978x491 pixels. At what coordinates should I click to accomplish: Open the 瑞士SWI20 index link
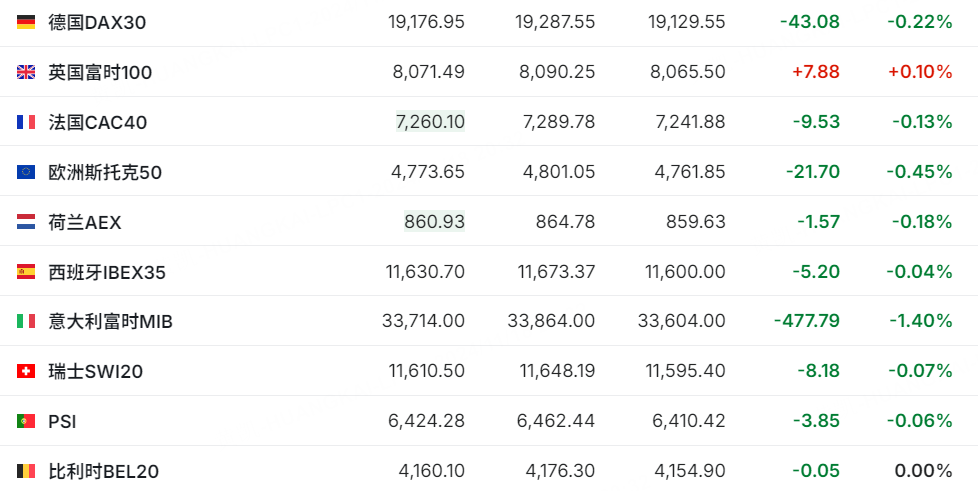point(96,371)
